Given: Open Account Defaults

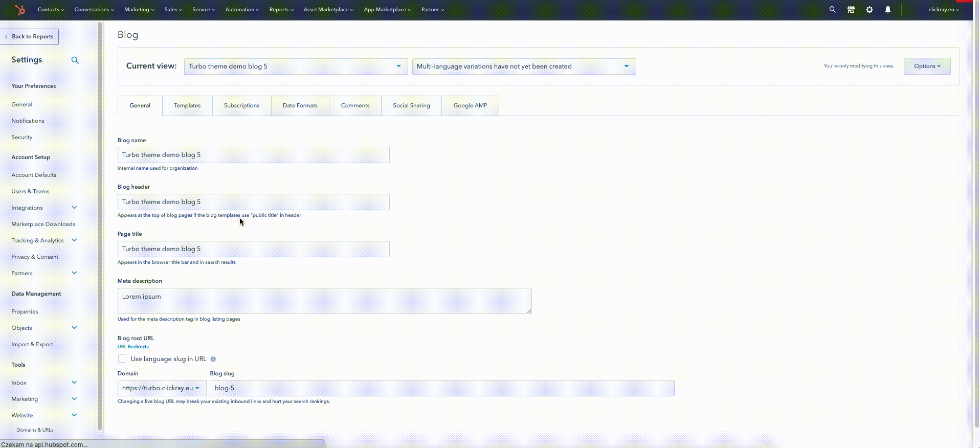Looking at the screenshot, I should pyautogui.click(x=34, y=175).
